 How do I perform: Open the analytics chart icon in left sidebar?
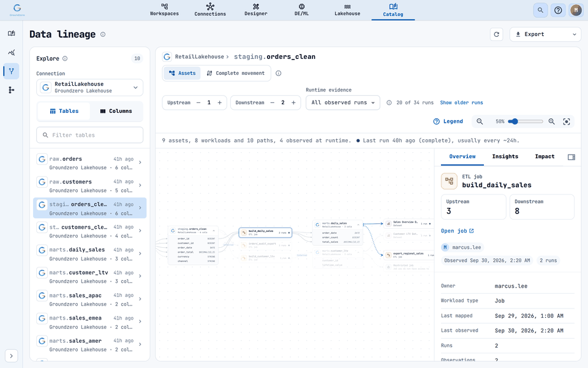(x=11, y=52)
